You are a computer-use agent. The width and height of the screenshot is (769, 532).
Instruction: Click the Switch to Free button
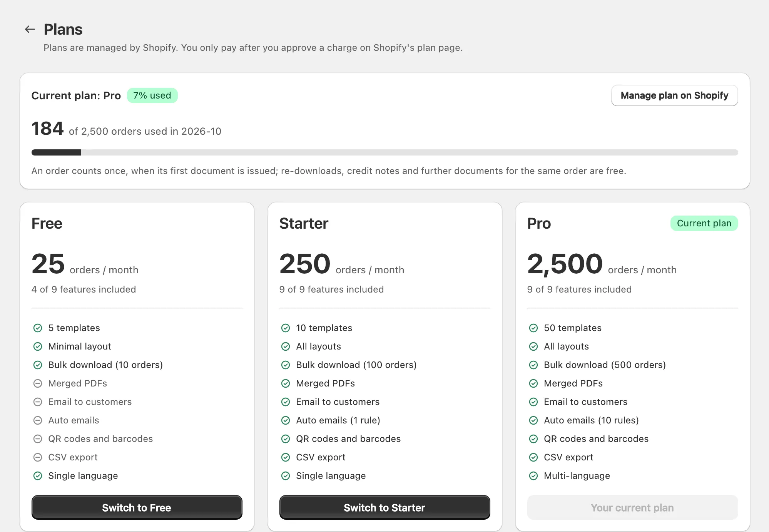tap(137, 507)
